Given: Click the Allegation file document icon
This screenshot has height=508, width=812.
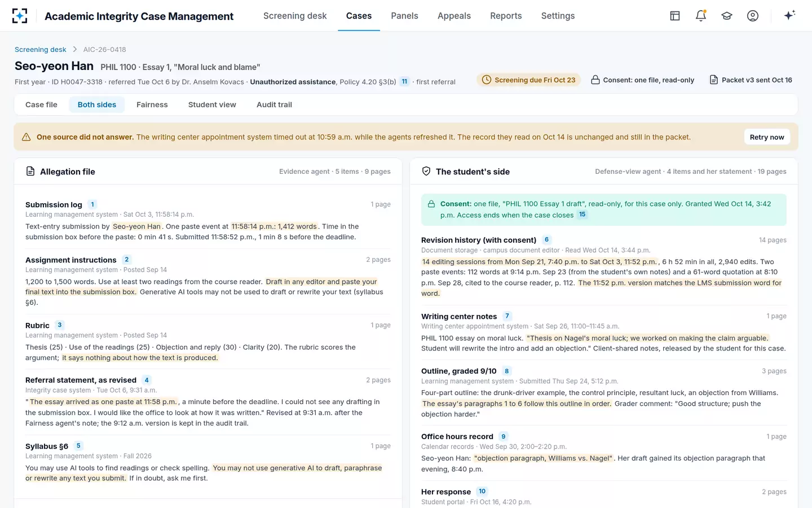Looking at the screenshot, I should (x=30, y=172).
